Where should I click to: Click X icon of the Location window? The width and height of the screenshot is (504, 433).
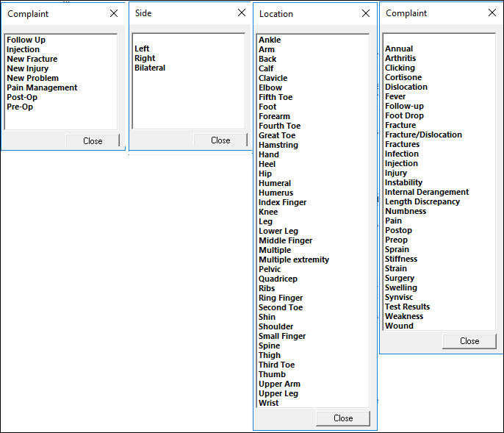click(365, 13)
